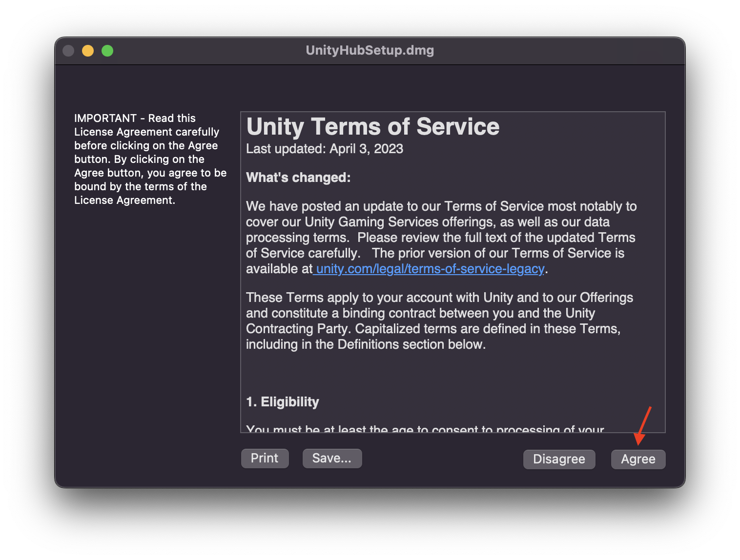This screenshot has height=560, width=740.
Task: Click the green zoom button
Action: point(107,50)
